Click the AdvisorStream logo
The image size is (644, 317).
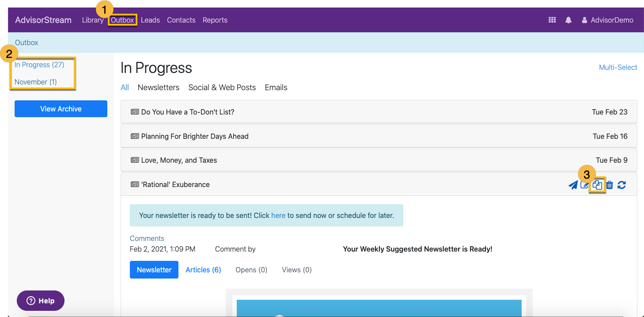click(x=43, y=20)
